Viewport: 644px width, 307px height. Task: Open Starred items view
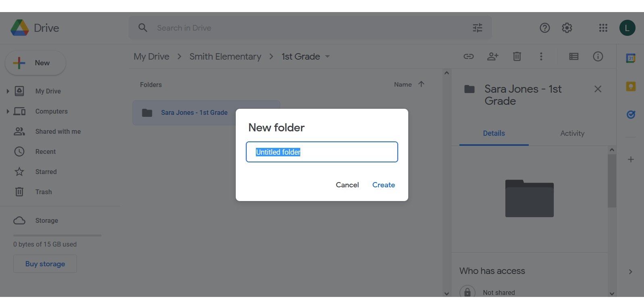(x=46, y=172)
